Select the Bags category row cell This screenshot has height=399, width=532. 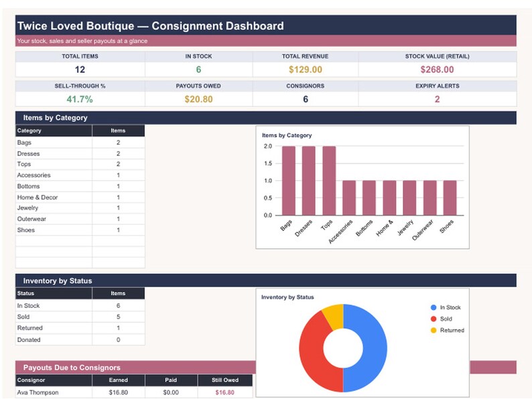[x=54, y=143]
